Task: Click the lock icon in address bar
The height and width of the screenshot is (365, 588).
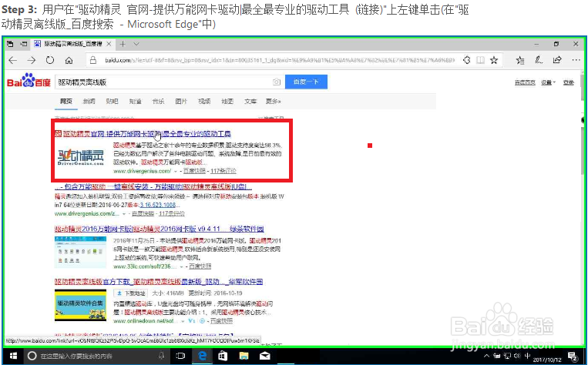Action: [x=93, y=60]
